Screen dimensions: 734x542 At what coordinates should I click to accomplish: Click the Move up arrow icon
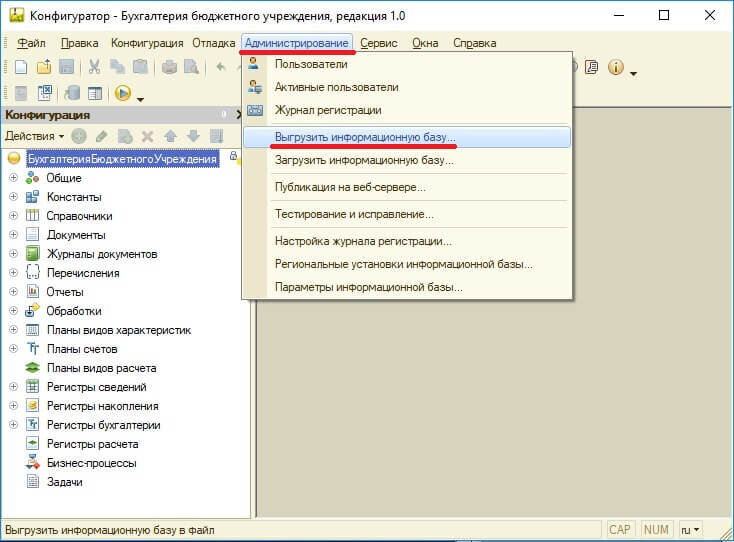170,136
